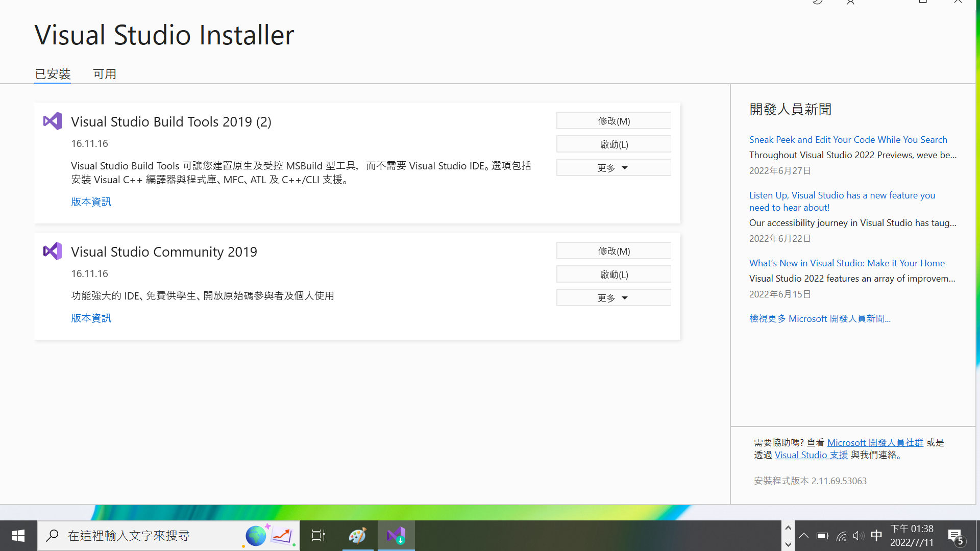Click the taskbar search box
The image size is (980, 551).
pos(168,536)
